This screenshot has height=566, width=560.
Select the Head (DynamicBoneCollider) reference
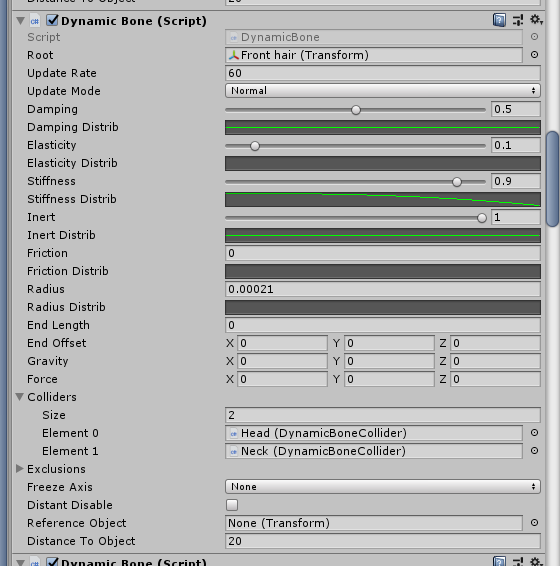(374, 433)
